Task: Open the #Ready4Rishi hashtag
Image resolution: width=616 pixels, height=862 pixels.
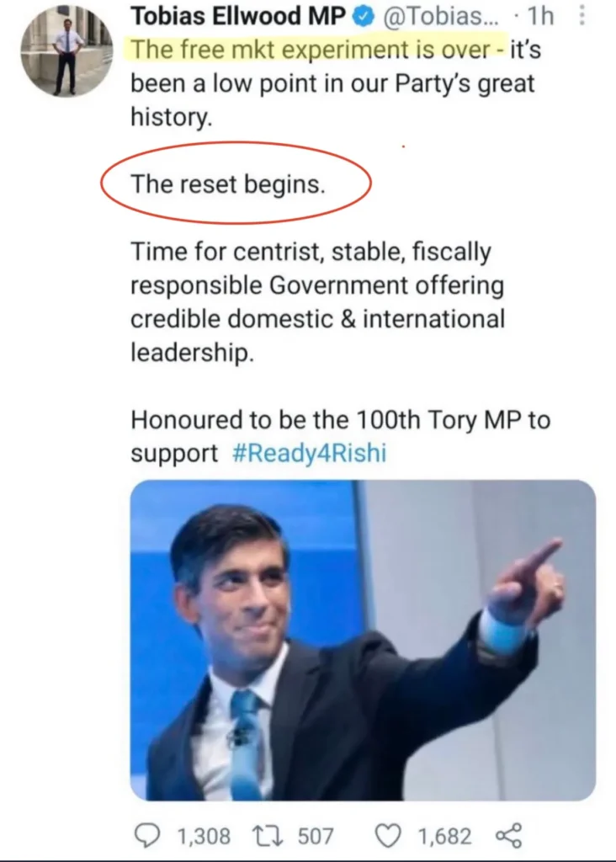Action: pyautogui.click(x=308, y=453)
